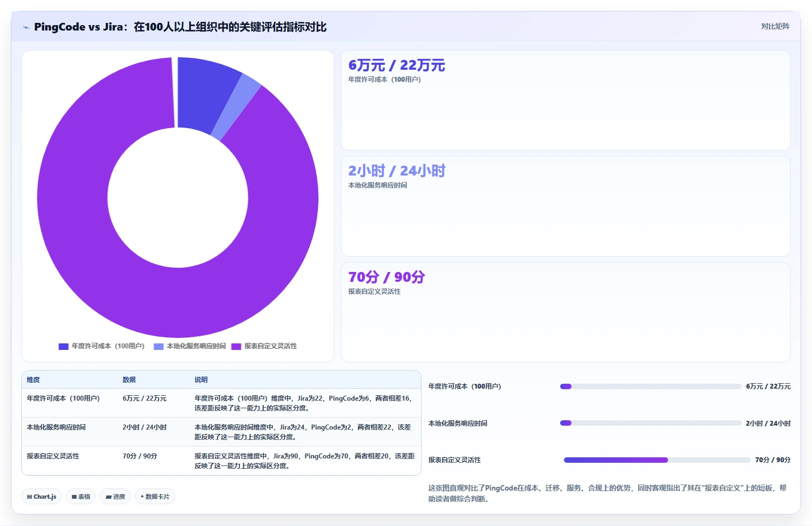812x526 pixels.
Task: Click the description mentioning 两者相差22
Action: pos(303,432)
